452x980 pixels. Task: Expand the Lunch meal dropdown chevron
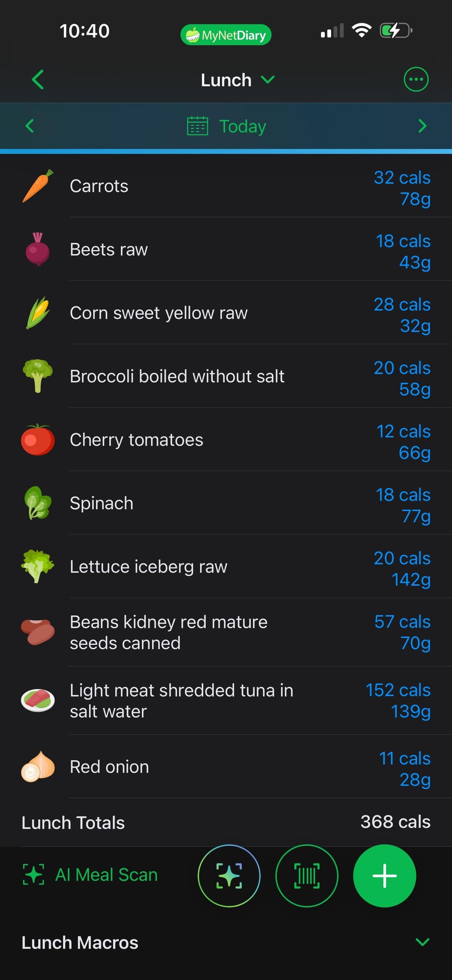pos(268,79)
